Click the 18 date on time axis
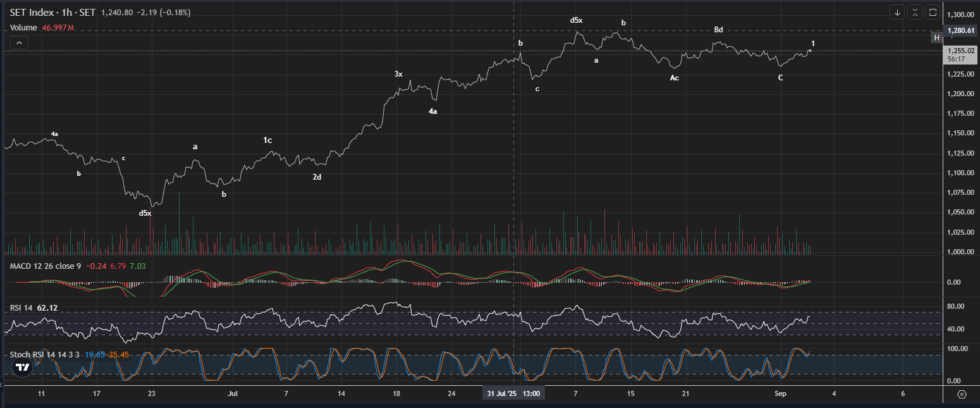The image size is (980, 408). tap(396, 394)
